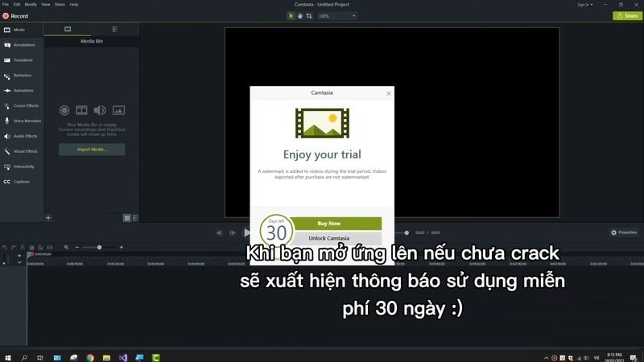Open the Audio Effects panel

click(21, 136)
